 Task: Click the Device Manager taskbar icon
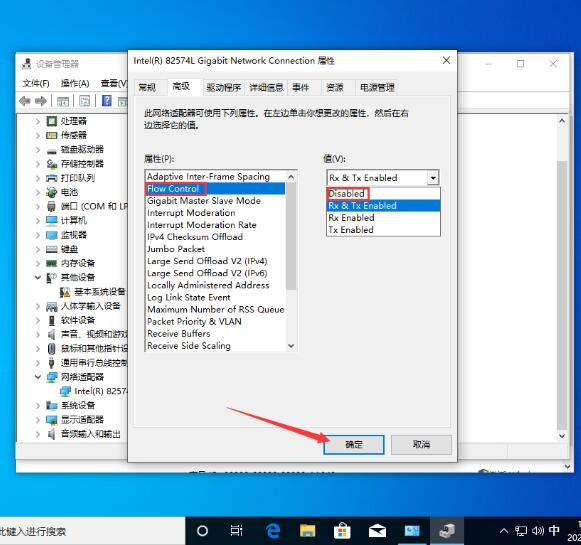(447, 531)
